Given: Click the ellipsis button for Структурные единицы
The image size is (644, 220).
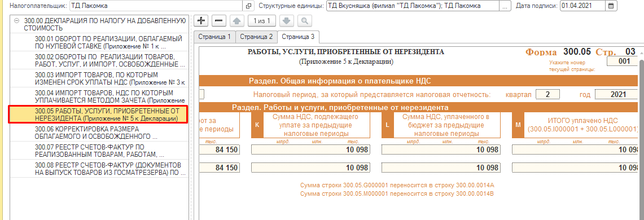Looking at the screenshot, I should (505, 6).
